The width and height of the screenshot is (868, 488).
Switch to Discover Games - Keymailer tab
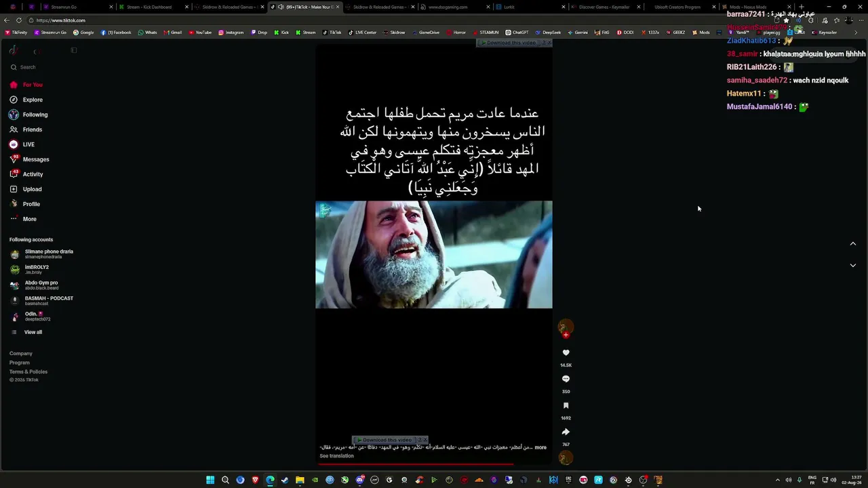coord(604,7)
